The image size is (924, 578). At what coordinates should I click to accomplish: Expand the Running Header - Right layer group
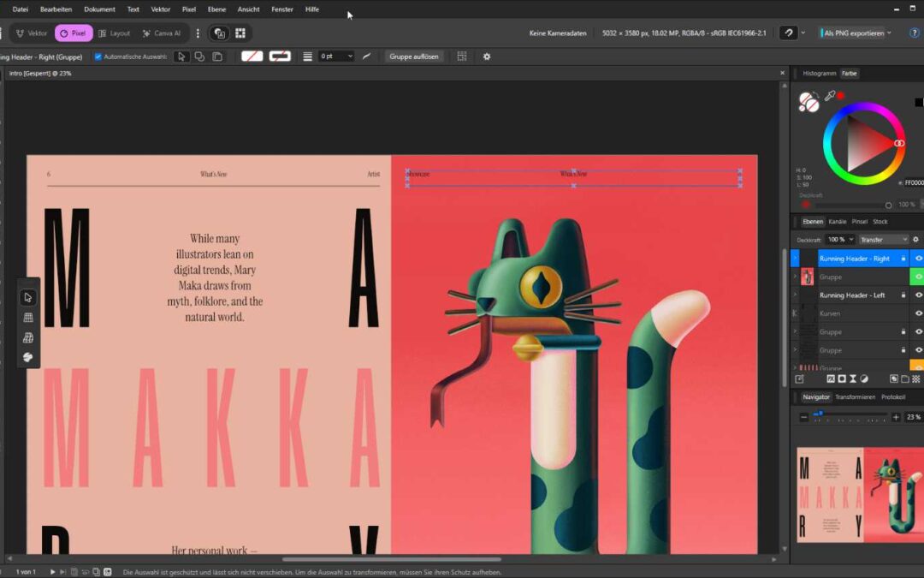tap(795, 259)
